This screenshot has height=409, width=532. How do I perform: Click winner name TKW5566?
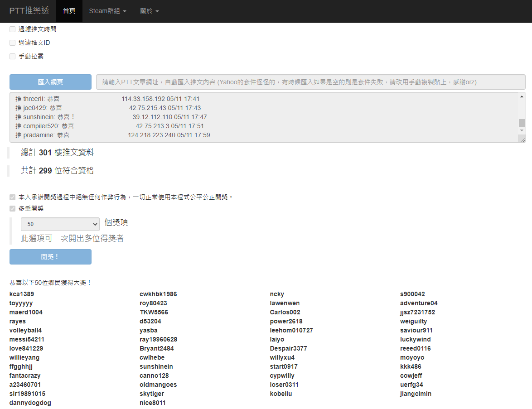(x=154, y=313)
